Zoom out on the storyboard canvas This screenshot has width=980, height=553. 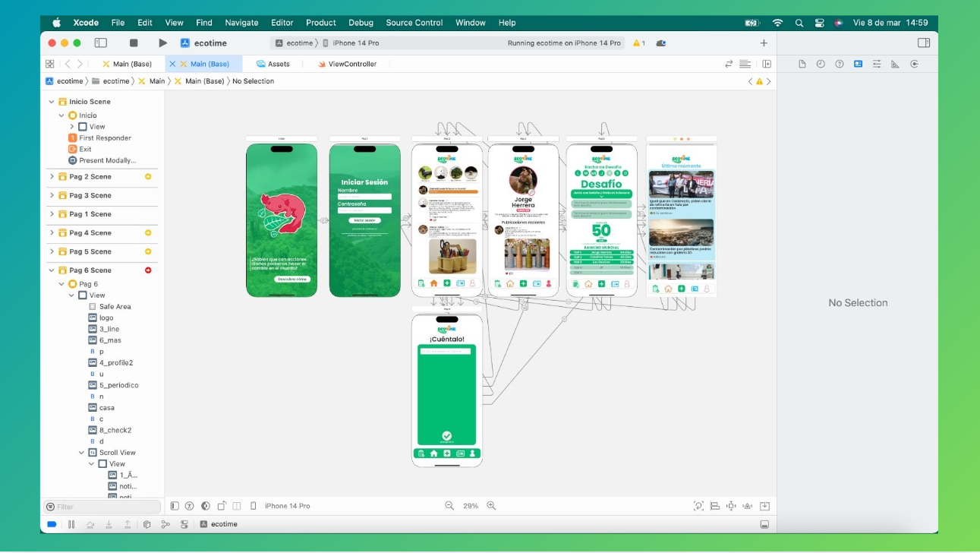[x=449, y=506]
